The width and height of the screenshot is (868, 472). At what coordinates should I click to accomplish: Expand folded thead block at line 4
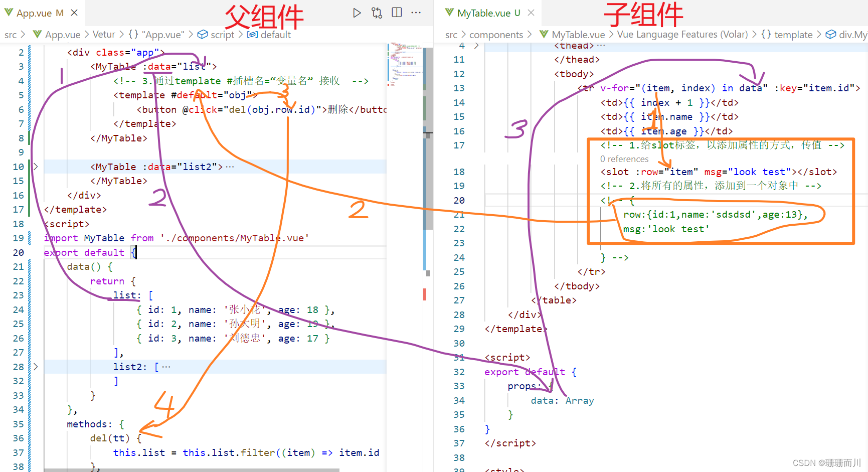click(x=476, y=46)
